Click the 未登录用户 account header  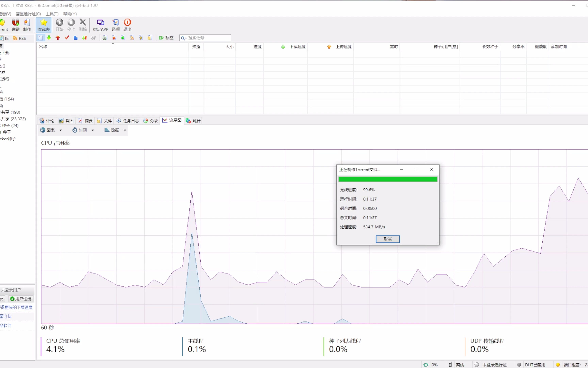tap(11, 290)
